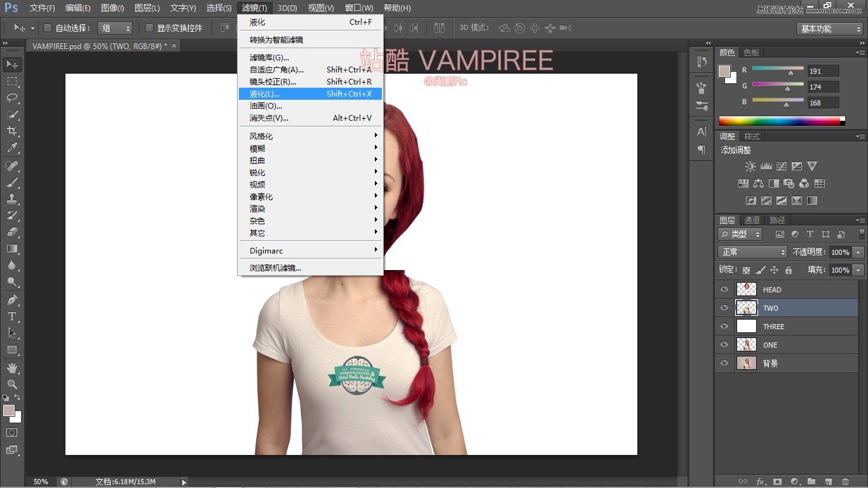Open the 类型 layer filter dropdown
The width and height of the screenshot is (868, 488).
point(740,234)
